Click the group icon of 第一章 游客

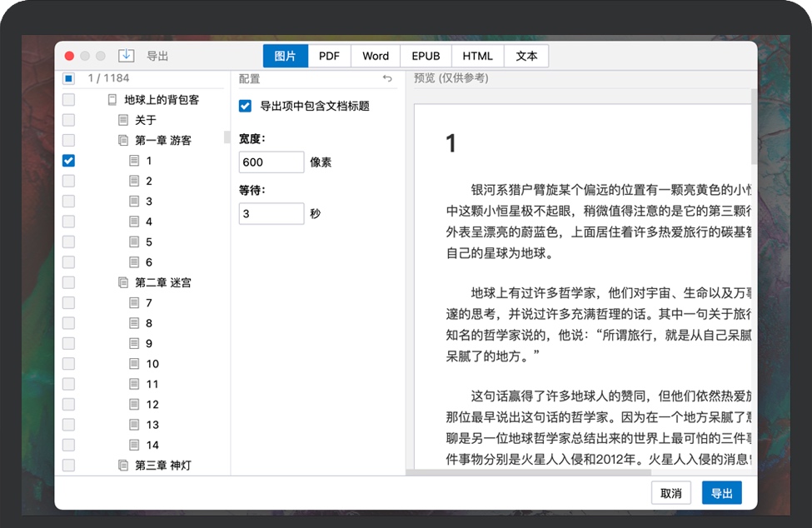click(x=123, y=141)
